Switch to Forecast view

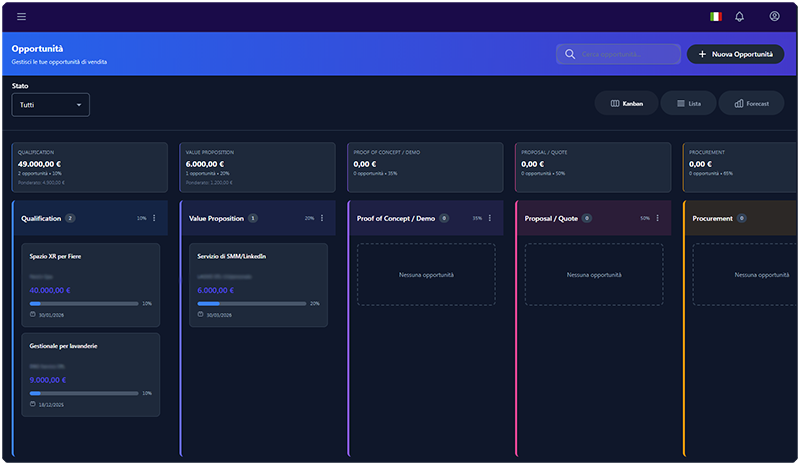tap(751, 103)
